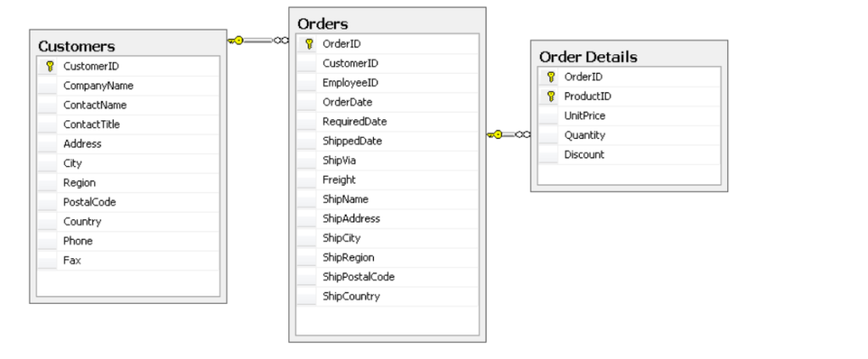This screenshot has width=868, height=359.
Task: Click row selector box left of CompanyName
Action: click(x=47, y=86)
